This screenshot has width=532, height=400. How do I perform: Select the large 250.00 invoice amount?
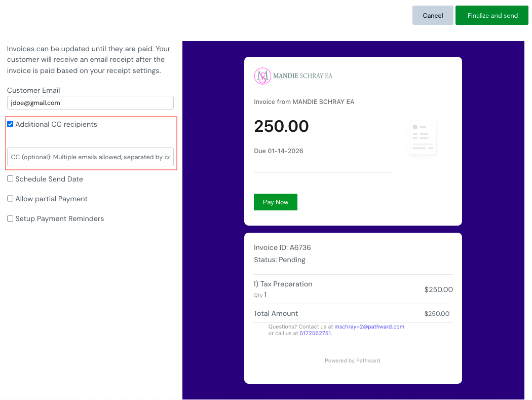tap(281, 126)
